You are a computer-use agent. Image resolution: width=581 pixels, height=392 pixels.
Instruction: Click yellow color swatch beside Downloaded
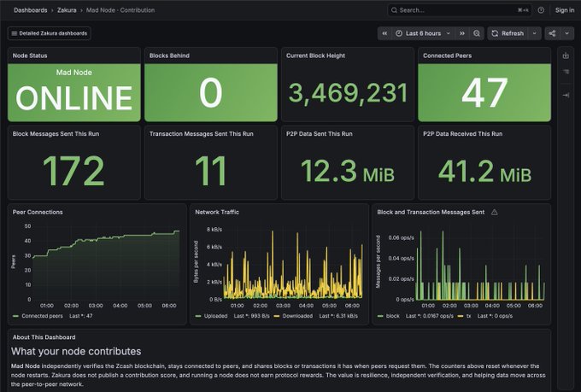click(277, 316)
